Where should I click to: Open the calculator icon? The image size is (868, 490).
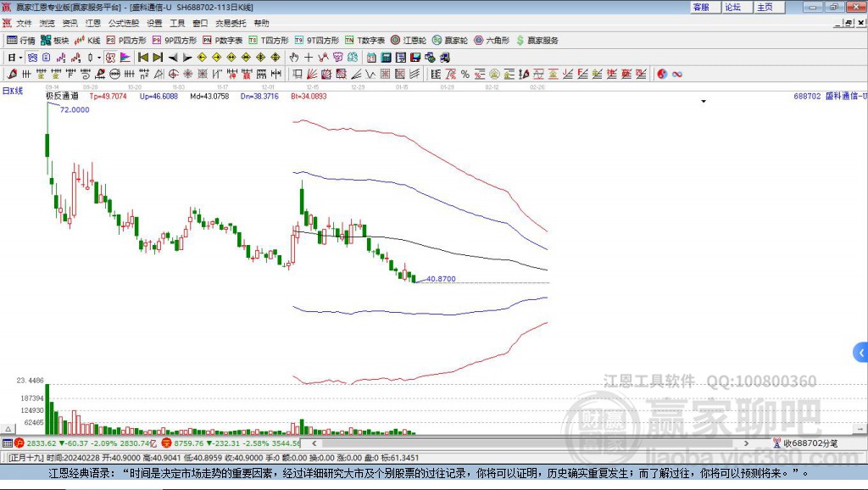[386, 58]
